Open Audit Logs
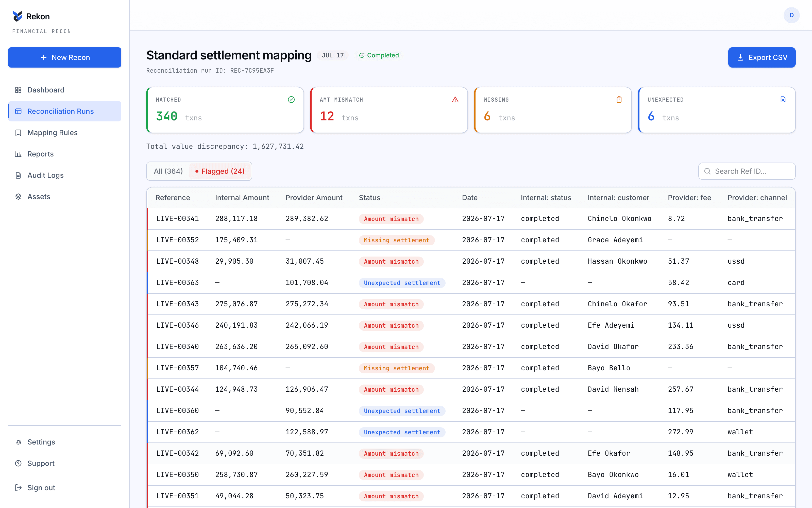The image size is (812, 508). coord(65,175)
